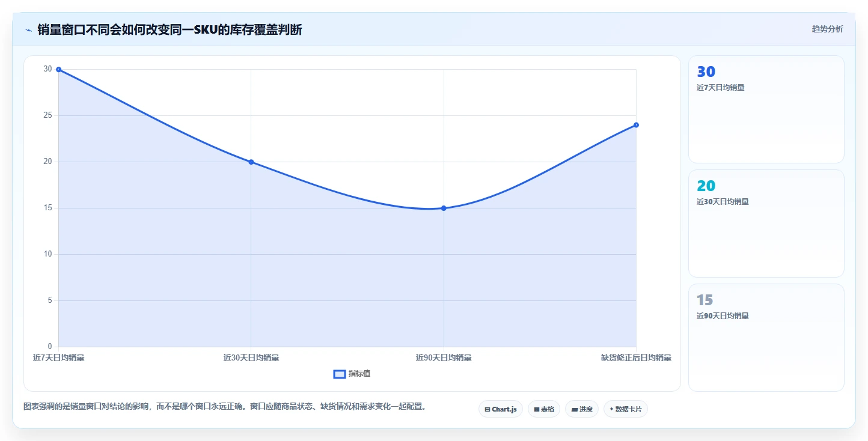This screenshot has height=441, width=868.
Task: Click the 表格 tag pill
Action: 544,409
